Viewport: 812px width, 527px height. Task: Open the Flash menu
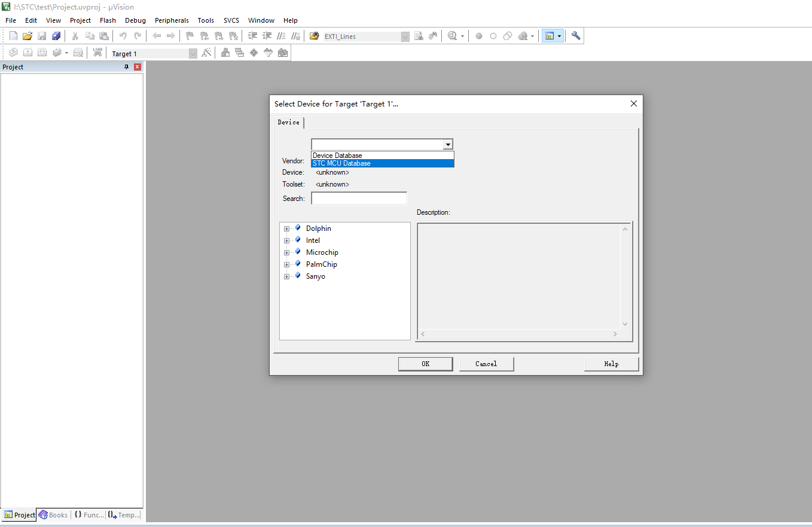click(108, 20)
